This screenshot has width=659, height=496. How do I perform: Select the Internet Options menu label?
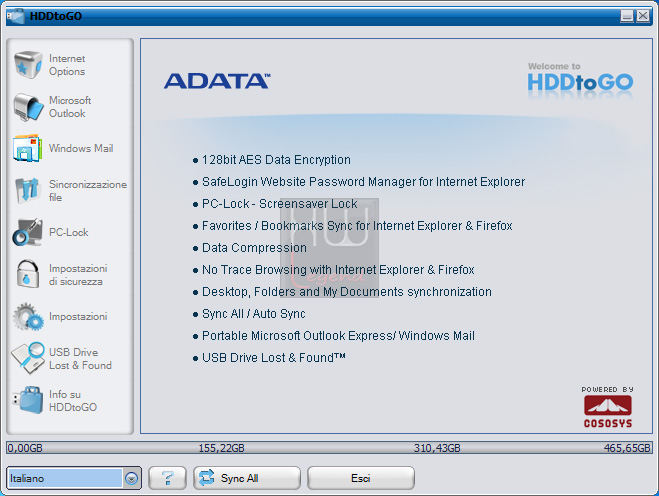tap(67, 65)
